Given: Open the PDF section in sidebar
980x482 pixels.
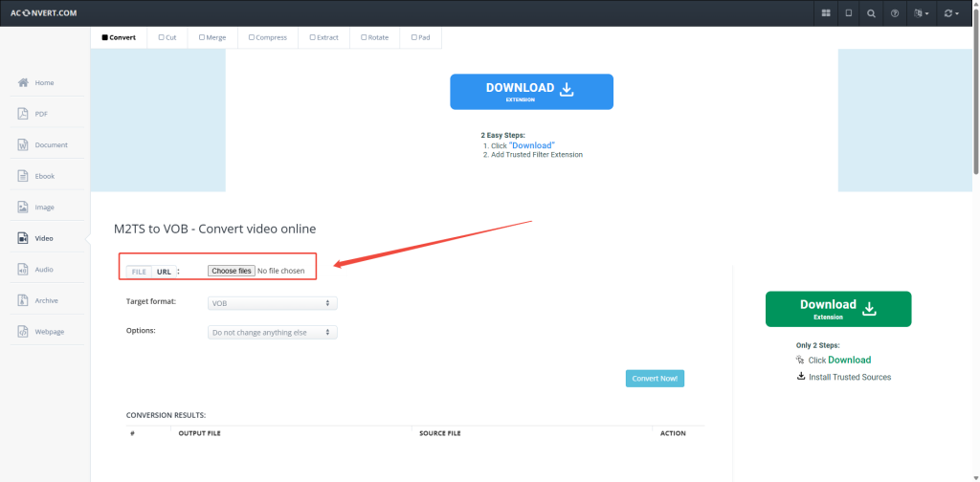Looking at the screenshot, I should tap(41, 114).
